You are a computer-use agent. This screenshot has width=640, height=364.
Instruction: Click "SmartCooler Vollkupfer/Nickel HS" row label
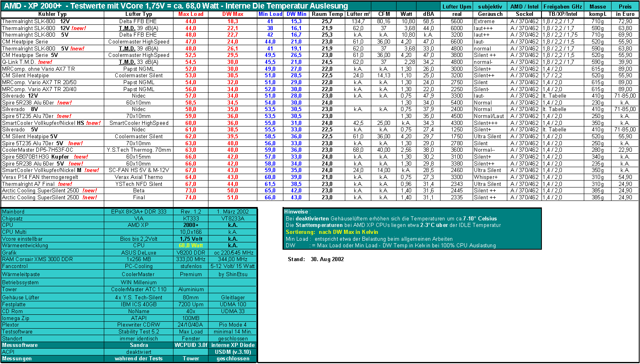[x=51, y=123]
